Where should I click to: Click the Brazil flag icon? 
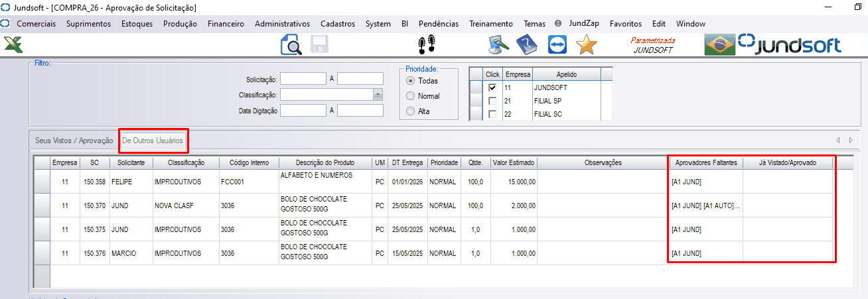pos(719,45)
